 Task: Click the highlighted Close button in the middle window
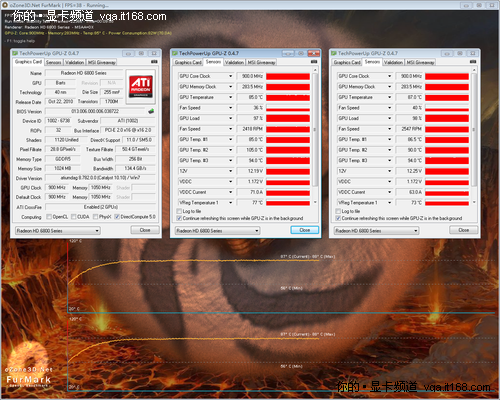305,230
